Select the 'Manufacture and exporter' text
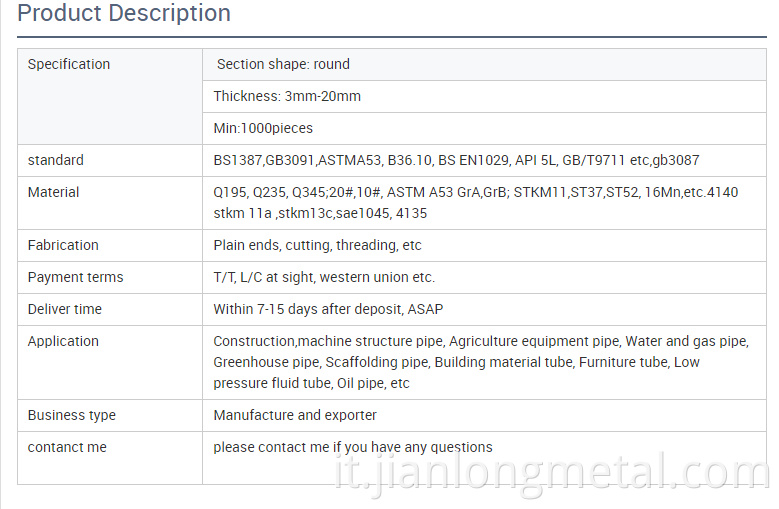This screenshot has height=509, width=779. coord(295,415)
